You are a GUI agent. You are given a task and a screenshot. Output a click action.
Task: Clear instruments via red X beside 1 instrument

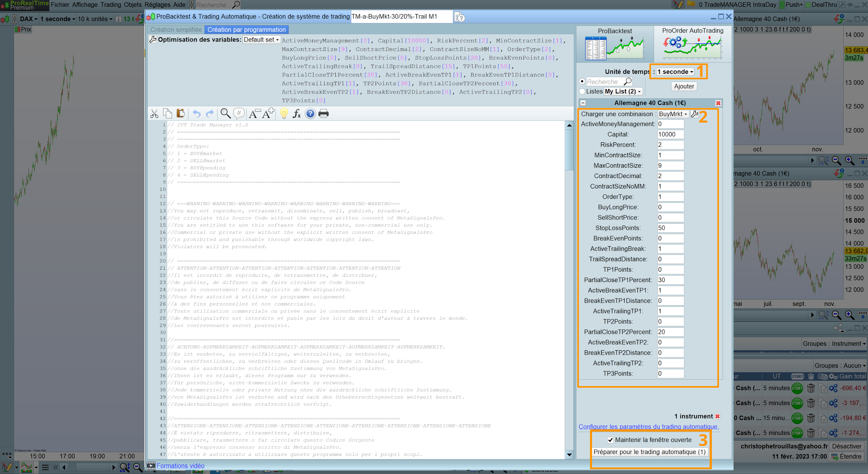[717, 416]
